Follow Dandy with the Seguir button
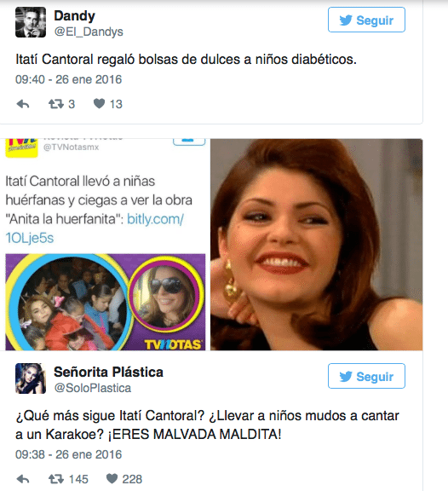Image resolution: width=448 pixels, height=491 pixels. (366, 20)
